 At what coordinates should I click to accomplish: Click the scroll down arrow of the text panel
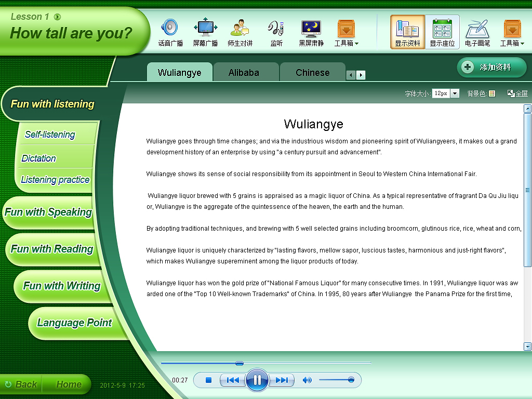tap(528, 347)
